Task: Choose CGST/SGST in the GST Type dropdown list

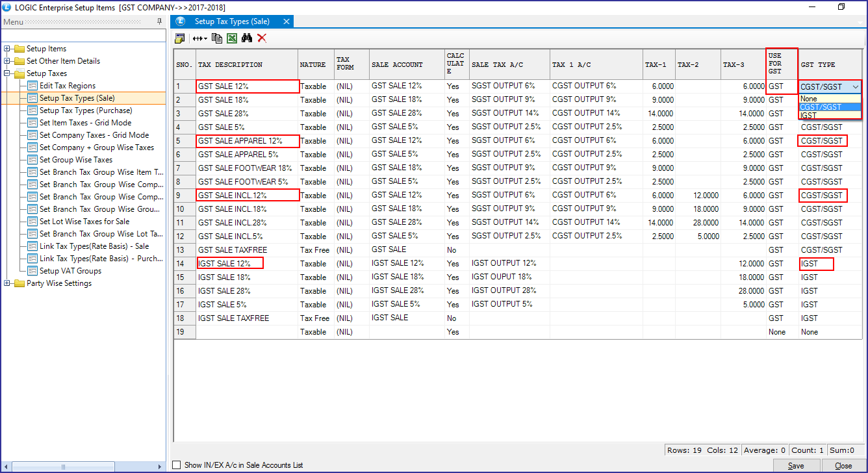Action: coord(830,107)
